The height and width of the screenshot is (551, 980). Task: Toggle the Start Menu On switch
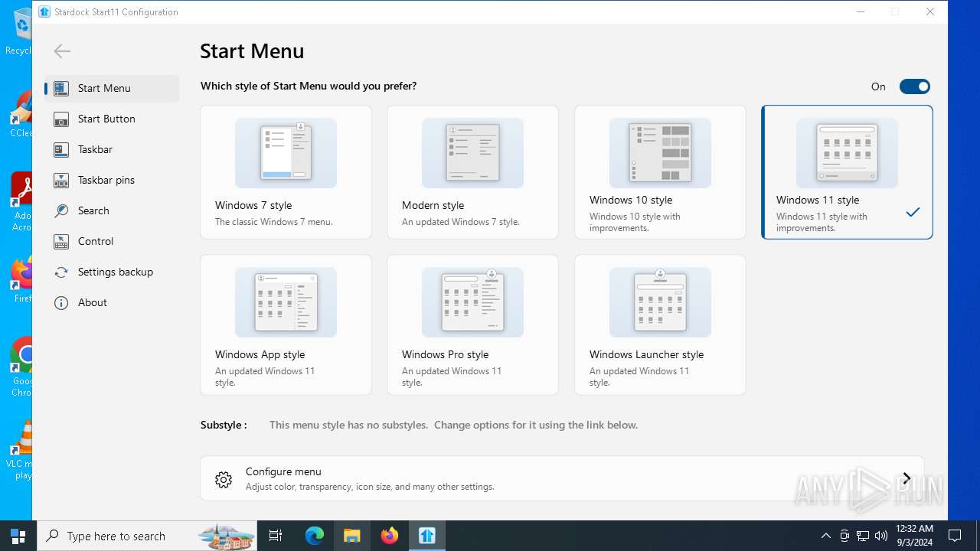914,86
